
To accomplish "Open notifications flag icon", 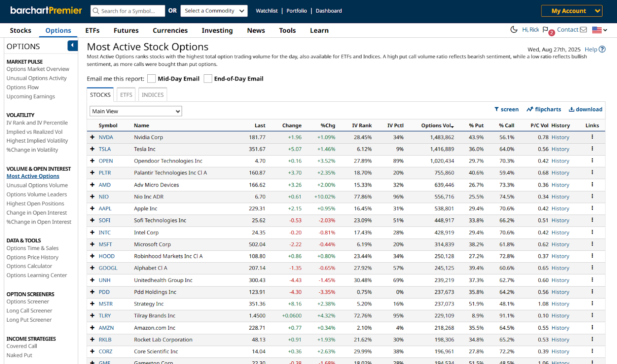I will pos(545,30).
